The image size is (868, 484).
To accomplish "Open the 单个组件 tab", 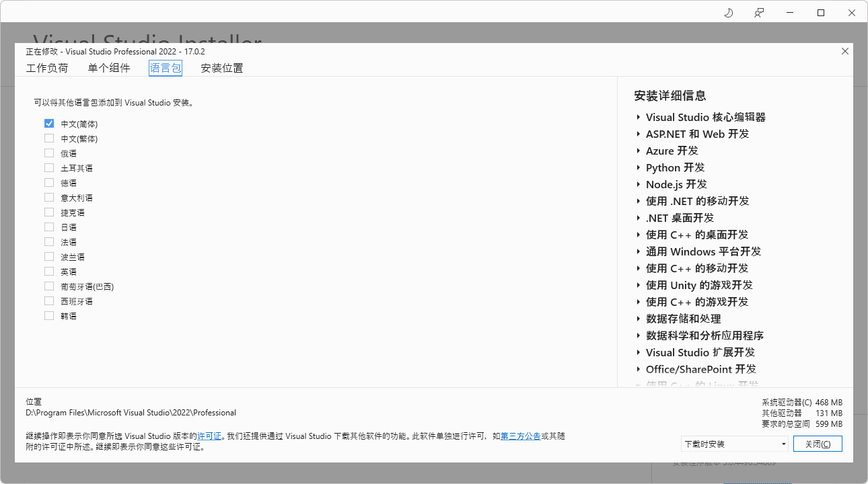I will [x=109, y=67].
